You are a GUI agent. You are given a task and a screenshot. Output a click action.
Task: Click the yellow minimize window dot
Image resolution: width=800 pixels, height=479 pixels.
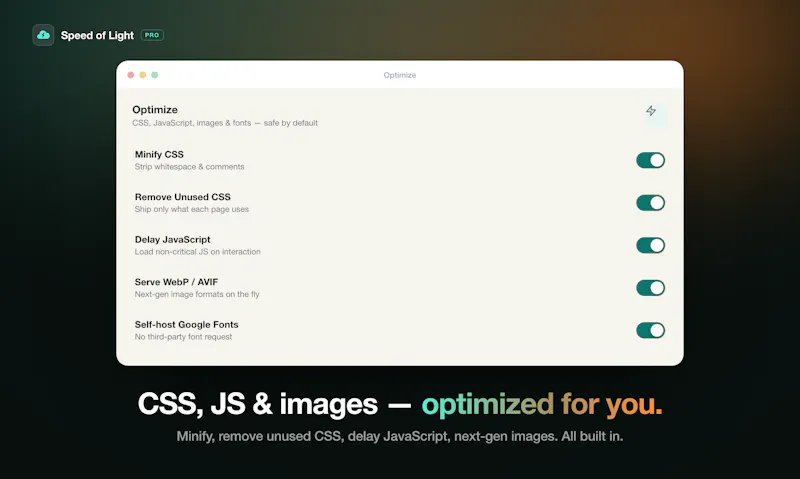coord(143,75)
